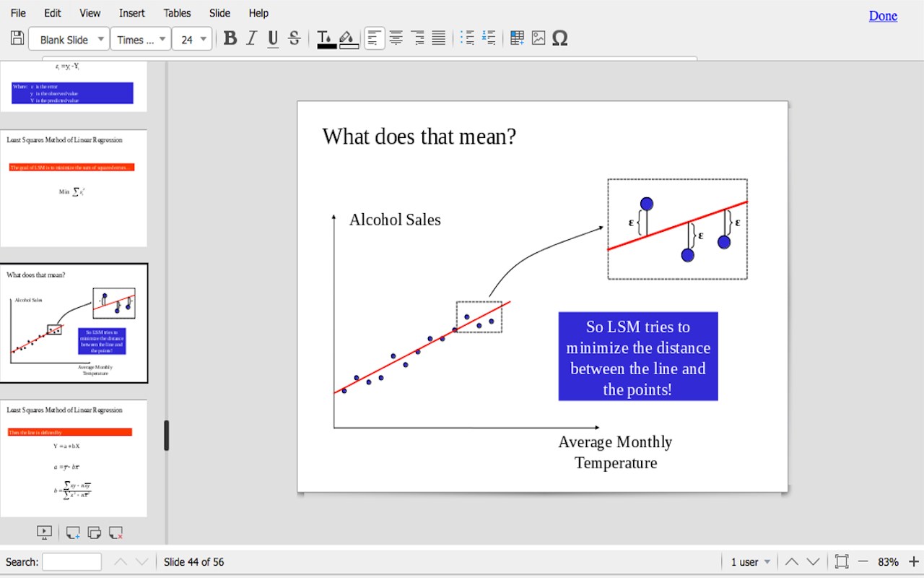Duplicate the current slide
The image size is (924, 578).
(x=94, y=532)
